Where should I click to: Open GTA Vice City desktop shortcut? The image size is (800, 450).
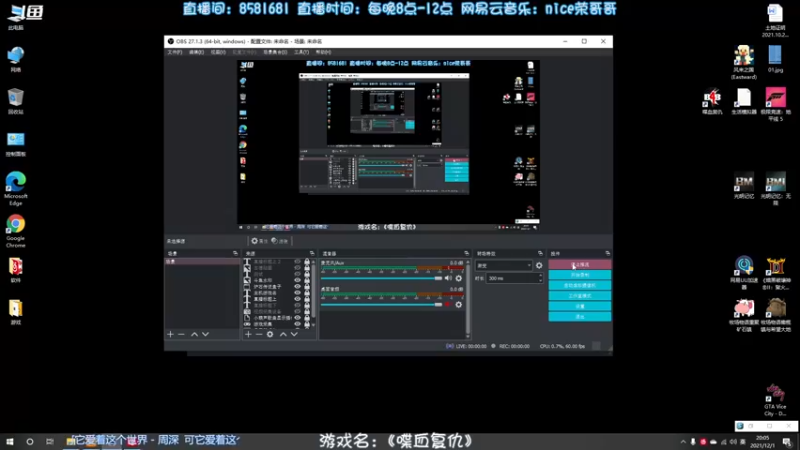pos(775,400)
